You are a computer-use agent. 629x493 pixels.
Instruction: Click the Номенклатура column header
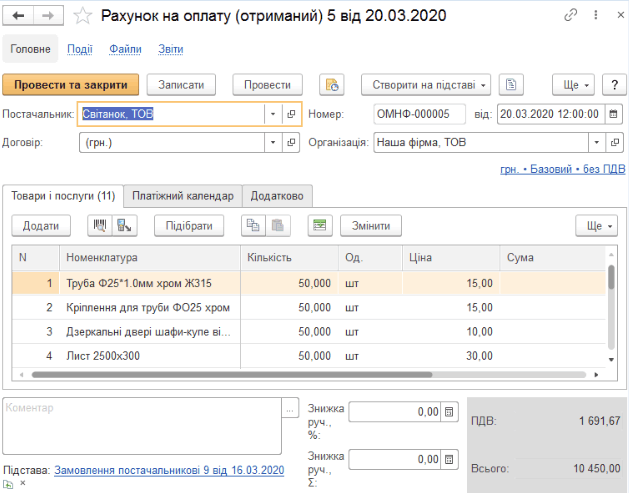tap(150, 258)
